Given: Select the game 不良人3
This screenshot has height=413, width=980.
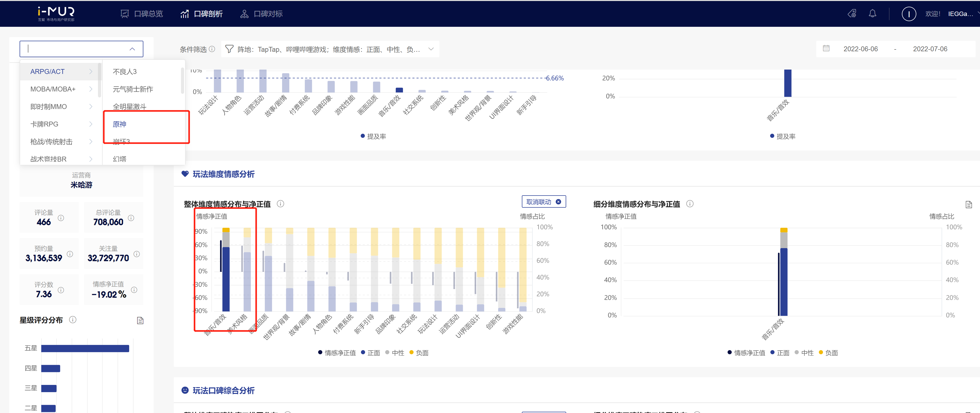Looking at the screenshot, I should [x=125, y=71].
